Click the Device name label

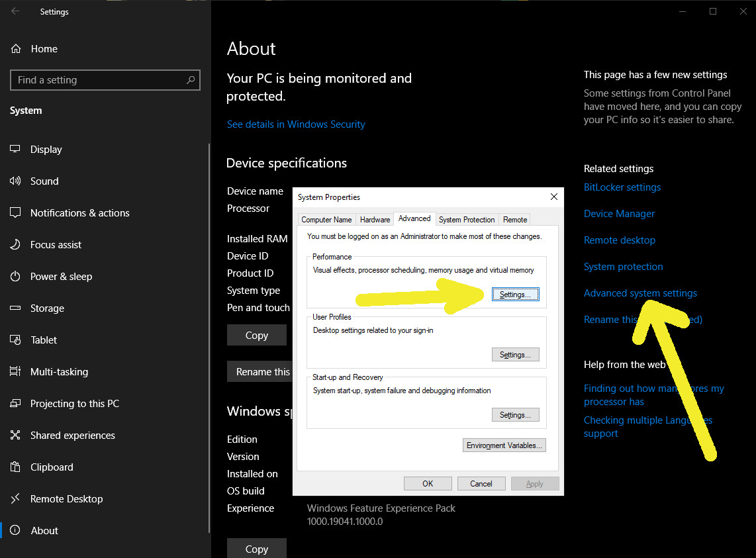255,191
